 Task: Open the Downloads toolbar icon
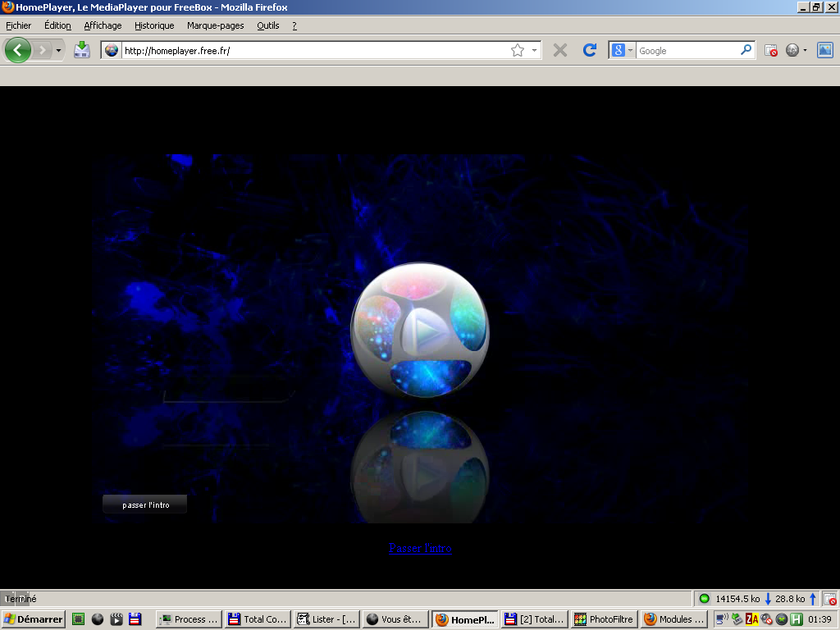[81, 50]
